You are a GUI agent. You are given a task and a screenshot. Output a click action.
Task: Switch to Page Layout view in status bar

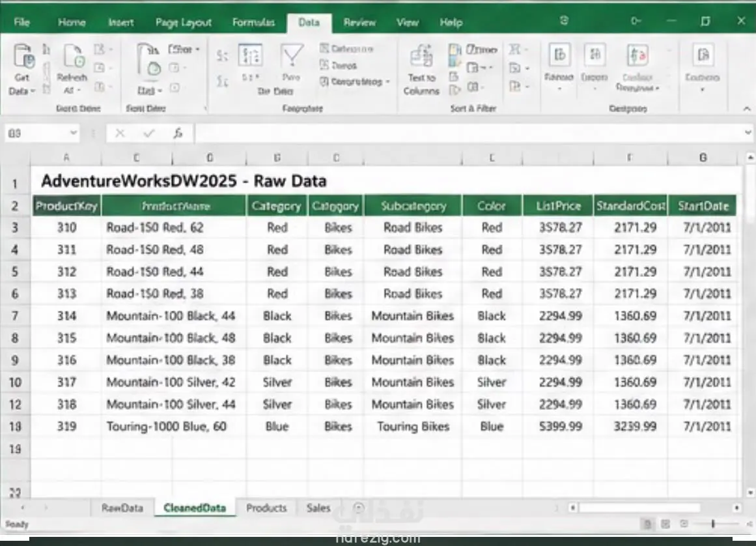[665, 524]
